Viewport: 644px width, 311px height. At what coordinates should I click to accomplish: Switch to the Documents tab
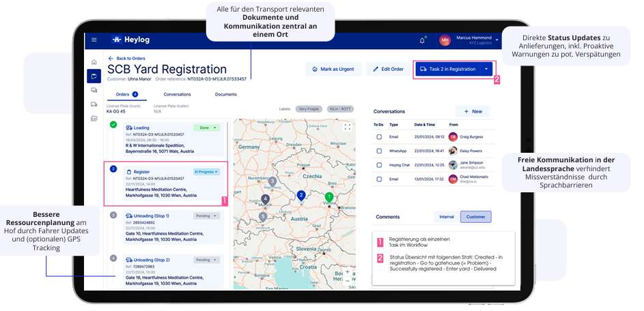pyautogui.click(x=225, y=94)
